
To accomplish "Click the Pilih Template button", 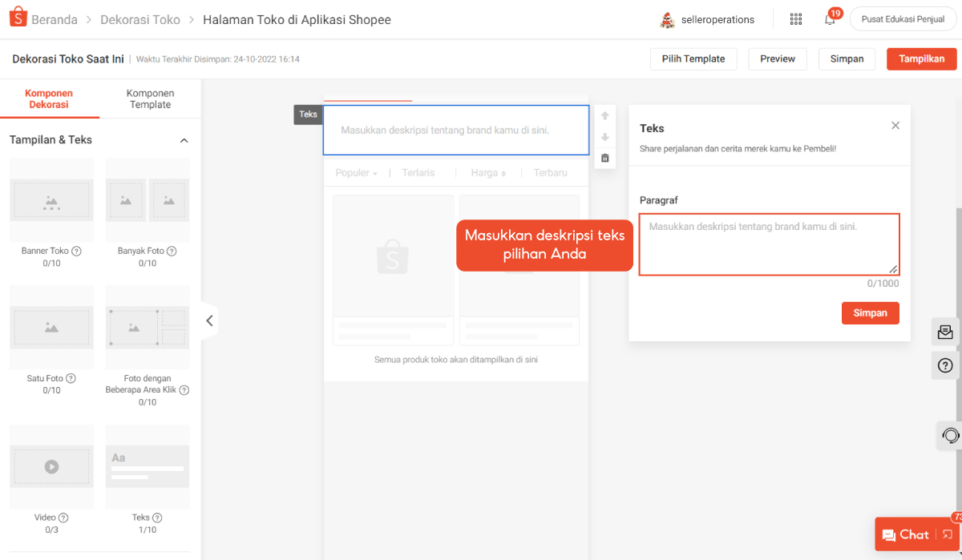I will [x=693, y=58].
